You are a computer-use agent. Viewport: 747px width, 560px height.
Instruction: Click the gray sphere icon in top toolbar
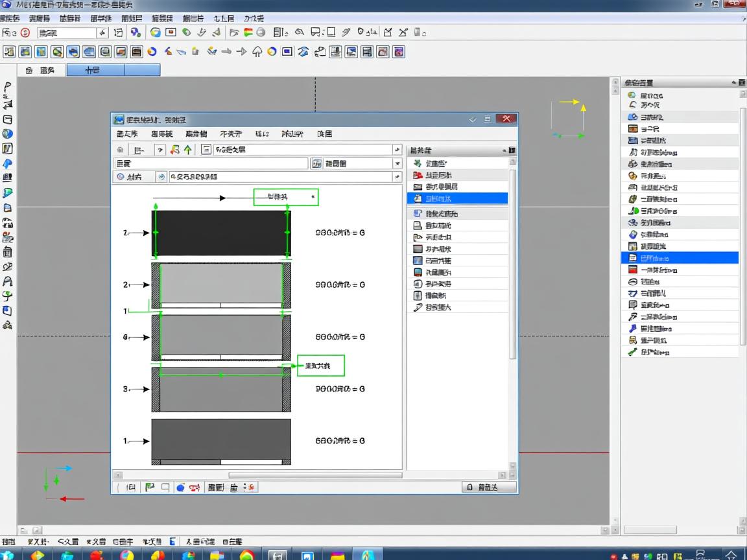pos(261,32)
